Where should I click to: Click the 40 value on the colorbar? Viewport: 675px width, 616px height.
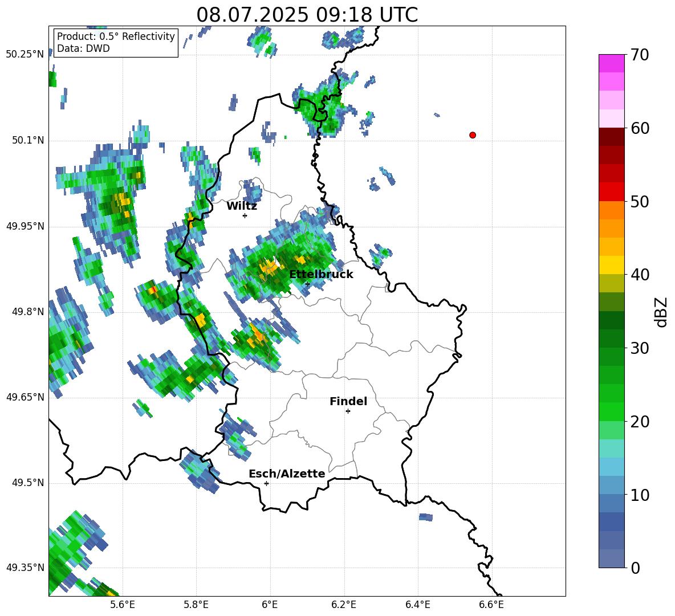point(640,275)
